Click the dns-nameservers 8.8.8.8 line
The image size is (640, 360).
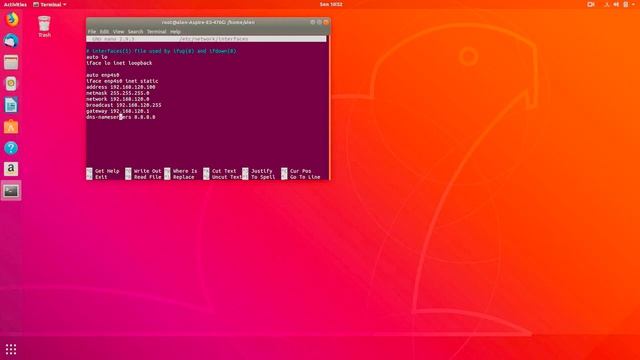point(121,117)
